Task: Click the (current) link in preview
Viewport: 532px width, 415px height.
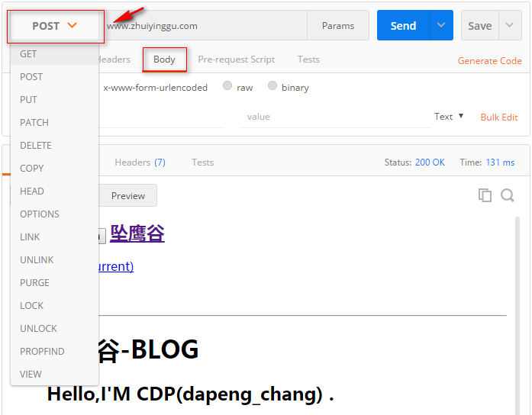Action: (116, 266)
